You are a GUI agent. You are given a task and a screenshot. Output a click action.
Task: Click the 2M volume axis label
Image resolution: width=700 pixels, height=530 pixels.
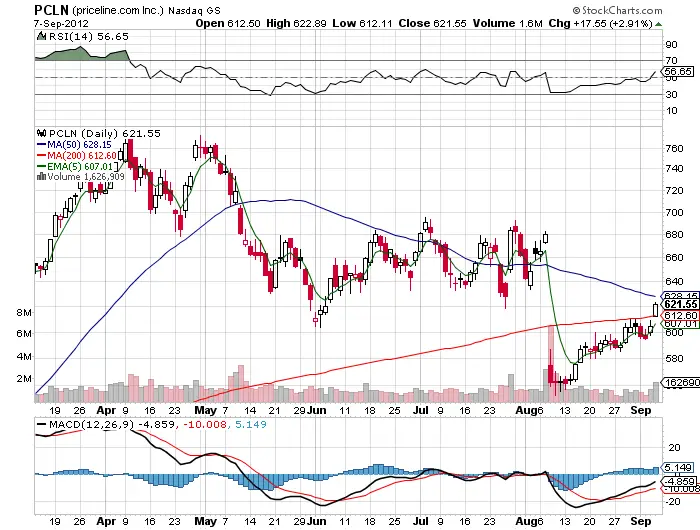[25, 379]
